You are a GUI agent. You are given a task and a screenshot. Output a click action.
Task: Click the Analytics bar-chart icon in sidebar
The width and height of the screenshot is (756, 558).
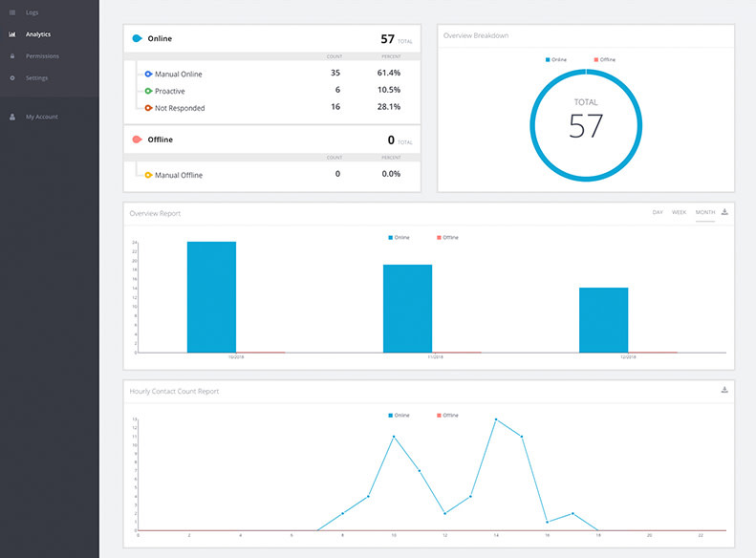(12, 34)
